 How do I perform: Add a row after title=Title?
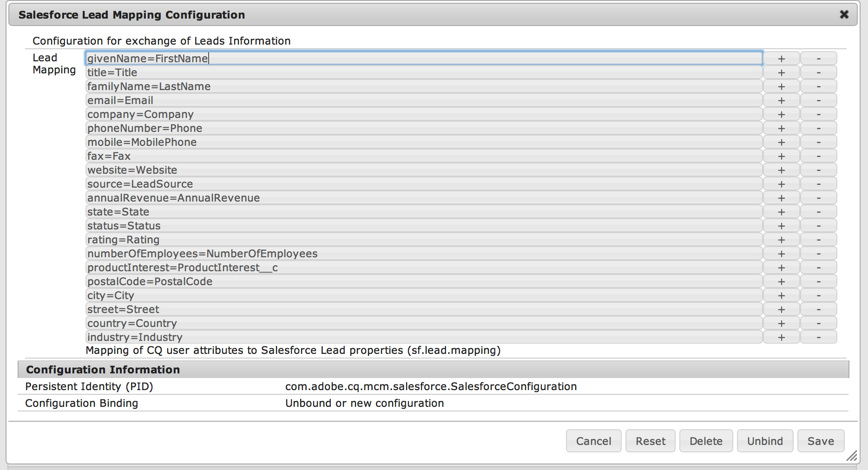(782, 72)
